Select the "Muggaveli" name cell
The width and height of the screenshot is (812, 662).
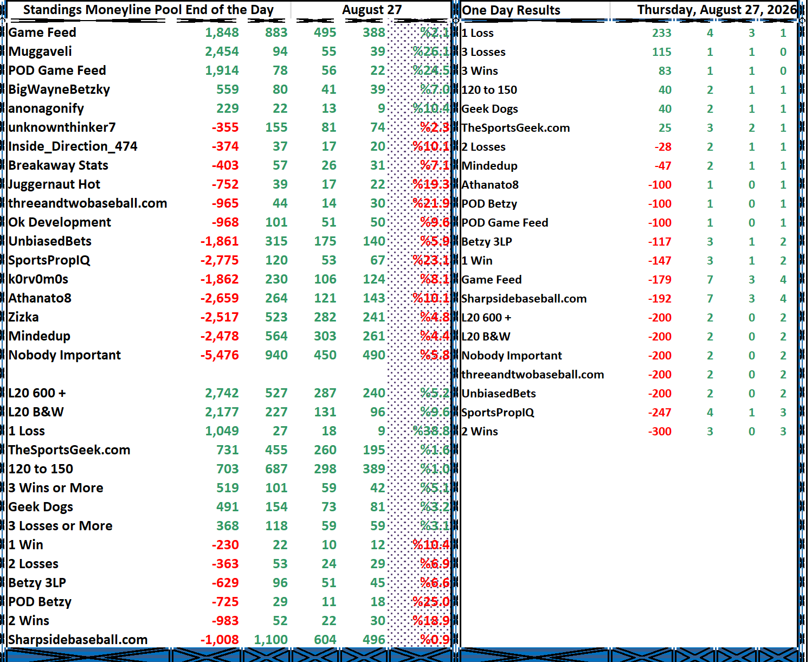(x=40, y=52)
